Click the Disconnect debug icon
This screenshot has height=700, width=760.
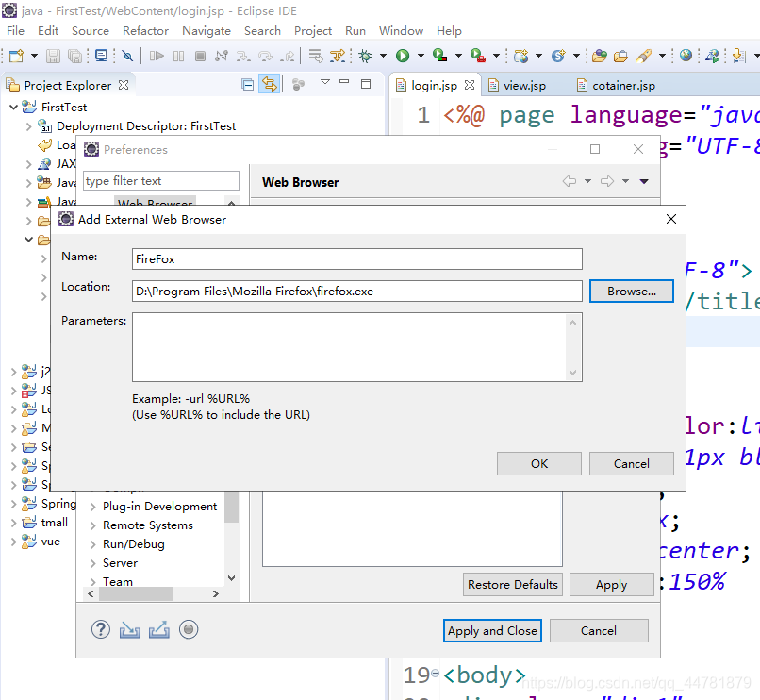222,56
